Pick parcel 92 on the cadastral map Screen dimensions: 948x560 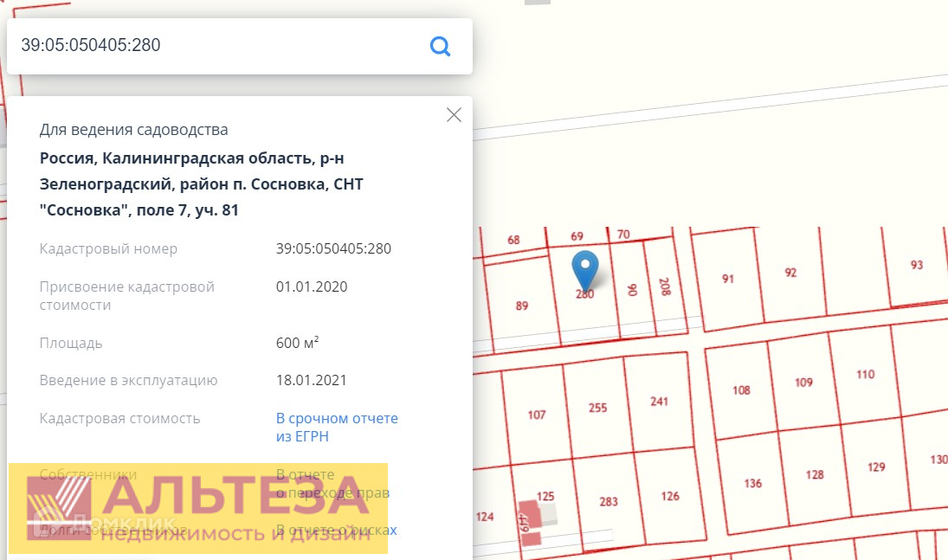tap(790, 273)
